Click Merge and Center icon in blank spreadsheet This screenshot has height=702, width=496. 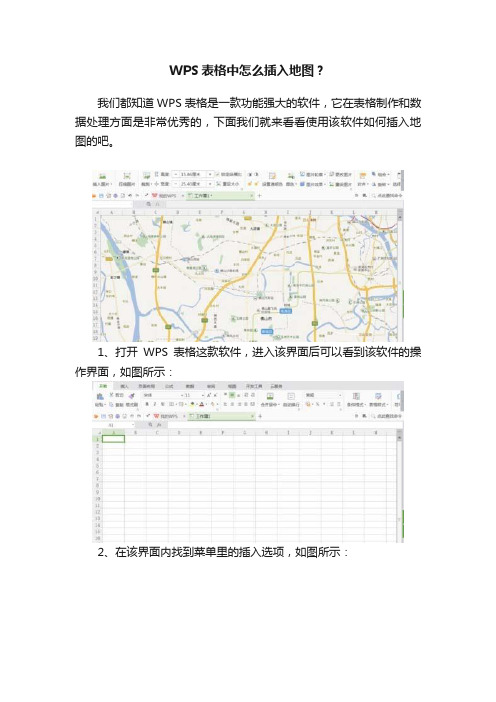coord(270,396)
